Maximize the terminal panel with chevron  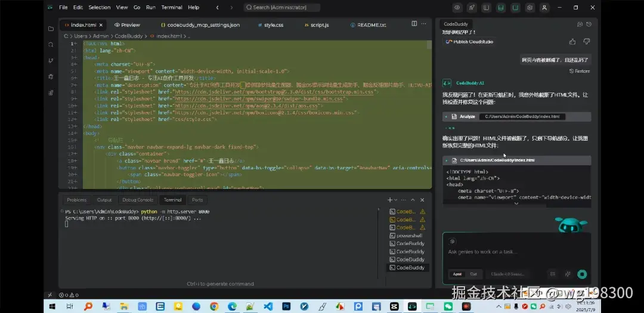click(x=413, y=200)
